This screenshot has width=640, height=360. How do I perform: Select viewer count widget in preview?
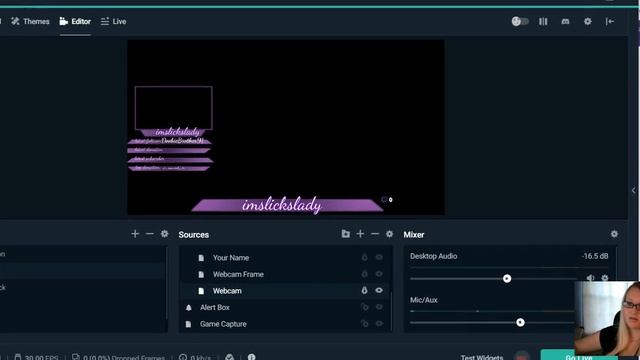coord(387,200)
